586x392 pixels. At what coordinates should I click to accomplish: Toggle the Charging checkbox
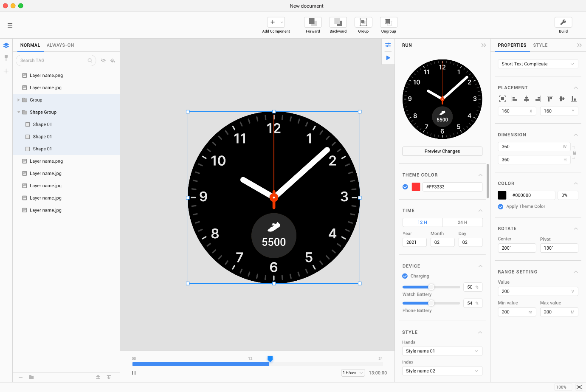(x=405, y=276)
